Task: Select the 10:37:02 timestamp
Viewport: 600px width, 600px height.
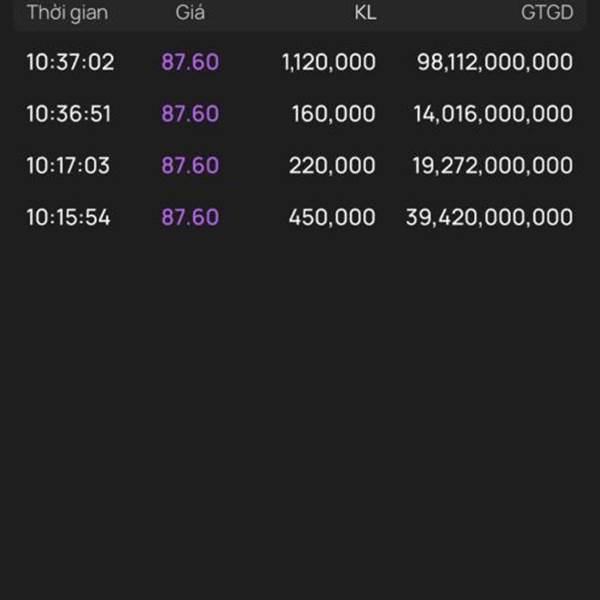Action: tap(70, 62)
